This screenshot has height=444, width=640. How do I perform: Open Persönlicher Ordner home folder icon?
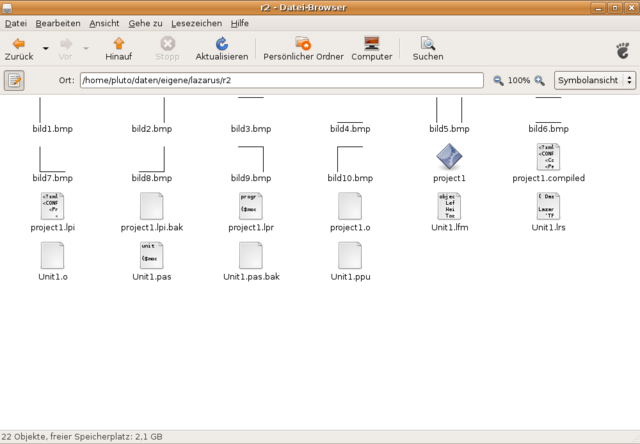click(x=303, y=44)
